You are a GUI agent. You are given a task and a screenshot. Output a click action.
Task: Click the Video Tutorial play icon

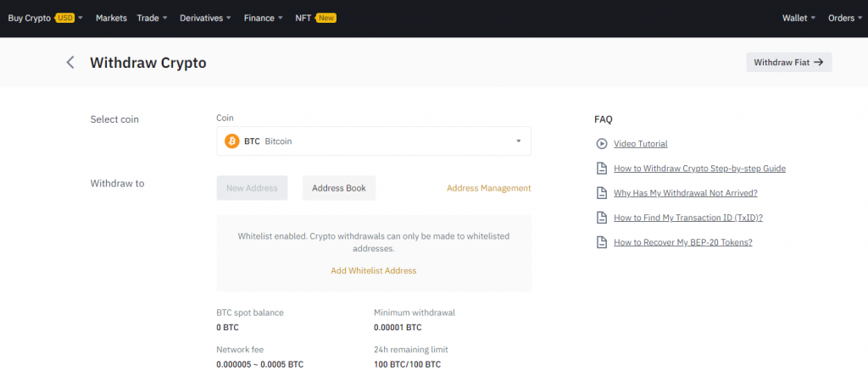point(601,144)
